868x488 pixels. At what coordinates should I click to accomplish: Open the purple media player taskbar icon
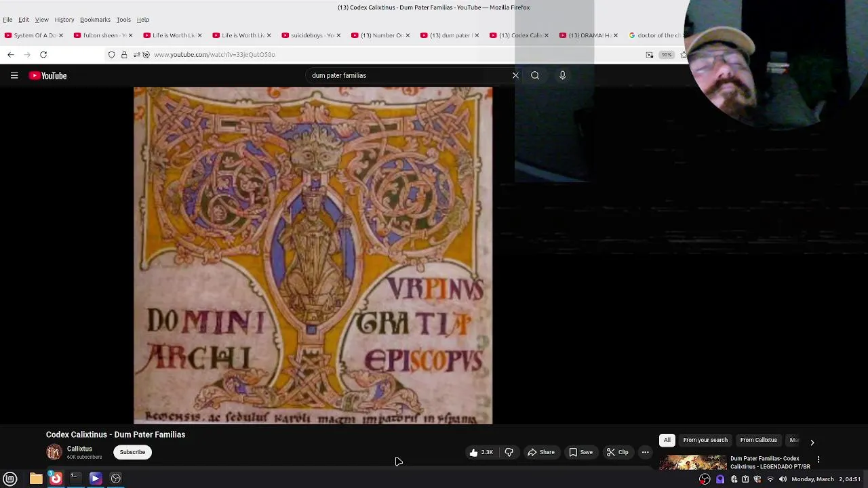[96, 479]
